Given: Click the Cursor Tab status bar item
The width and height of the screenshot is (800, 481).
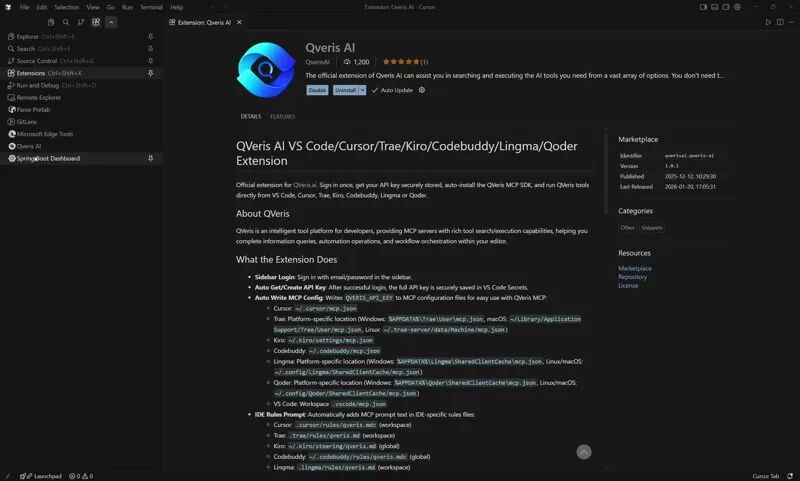Looking at the screenshot, I should click(766, 476).
